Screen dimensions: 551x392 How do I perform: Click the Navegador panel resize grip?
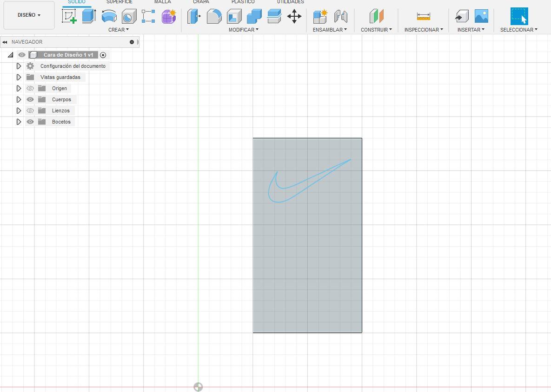138,42
